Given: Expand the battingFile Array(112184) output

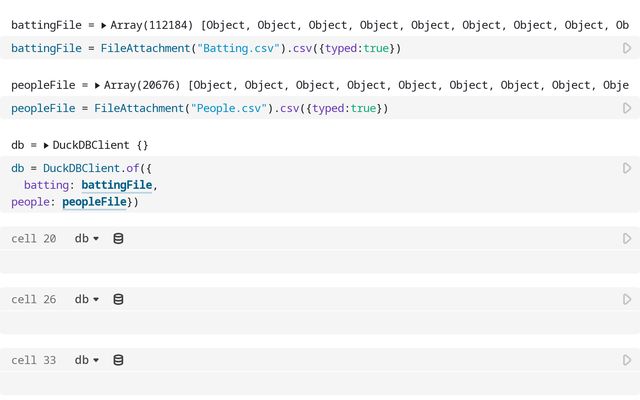Looking at the screenshot, I should coord(103,24).
